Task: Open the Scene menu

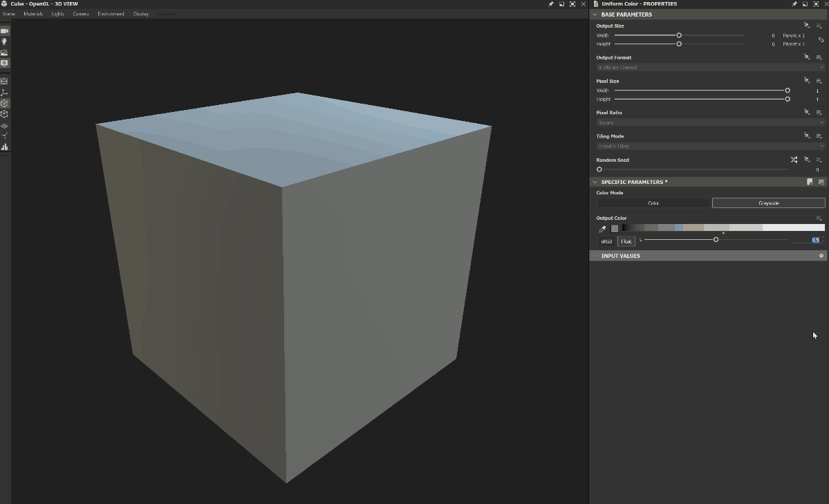Action: coord(9,14)
